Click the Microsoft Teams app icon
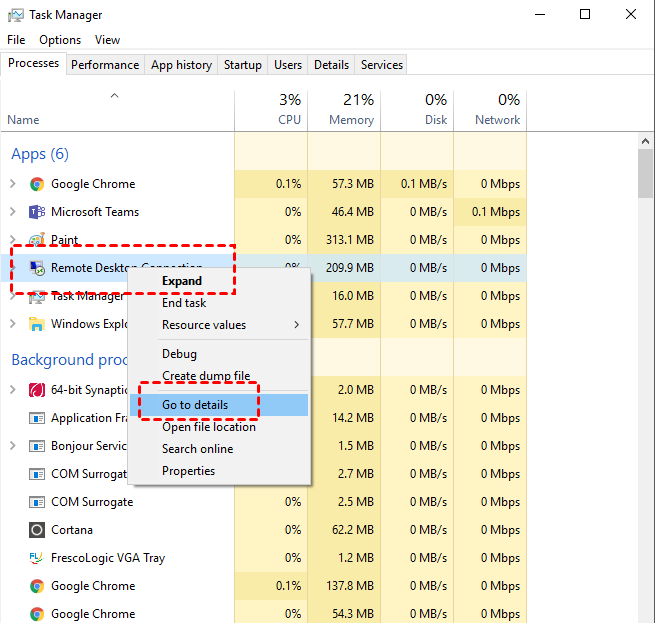Screen dimensions: 655x623 click(37, 212)
